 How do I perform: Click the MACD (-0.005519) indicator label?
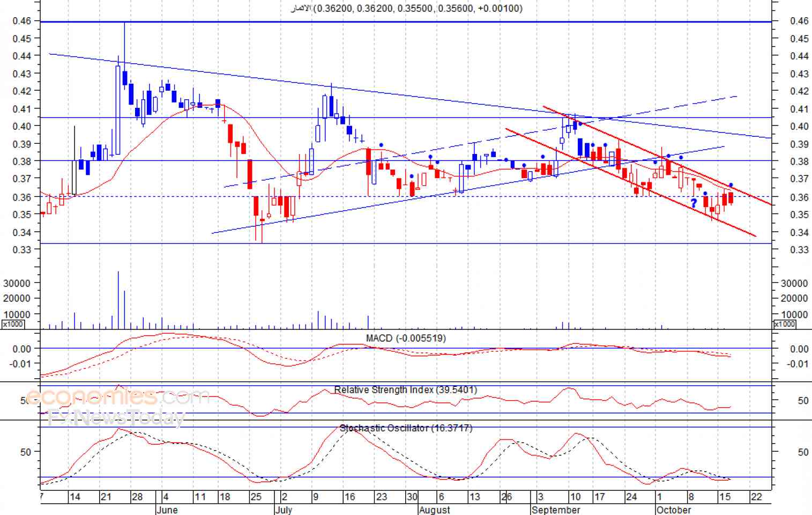point(406,338)
